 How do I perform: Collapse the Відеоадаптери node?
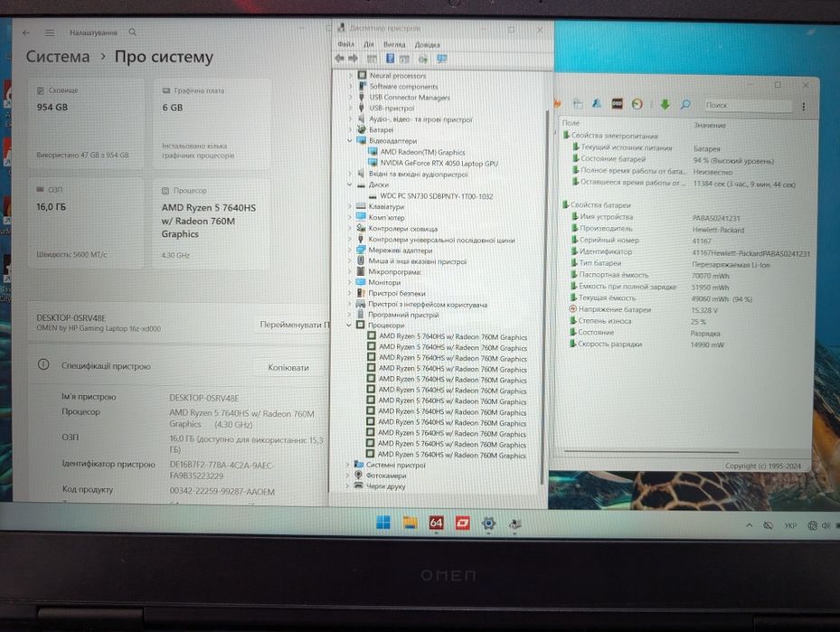pos(350,141)
